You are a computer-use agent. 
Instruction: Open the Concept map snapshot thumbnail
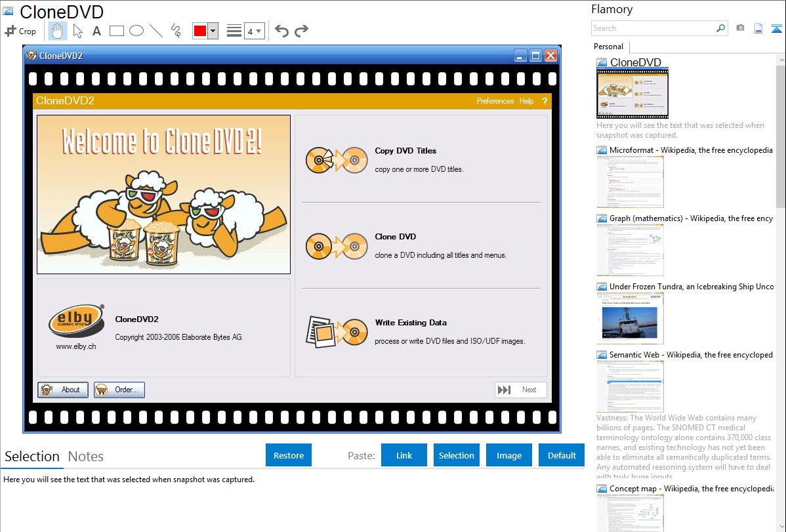[x=630, y=513]
